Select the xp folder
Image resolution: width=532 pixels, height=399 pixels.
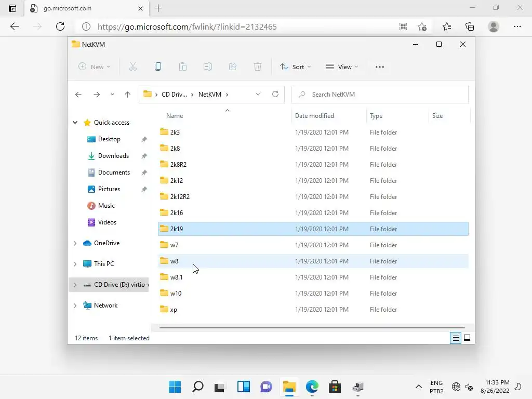click(x=313, y=310)
